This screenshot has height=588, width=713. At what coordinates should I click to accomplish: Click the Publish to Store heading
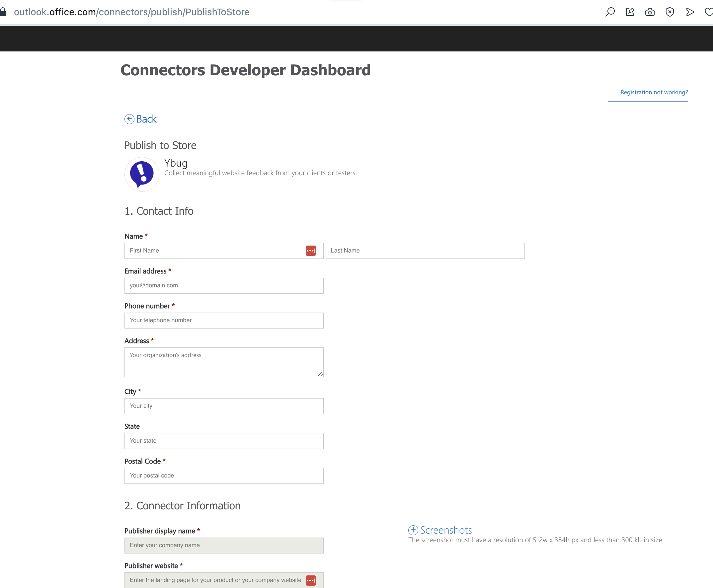(160, 145)
